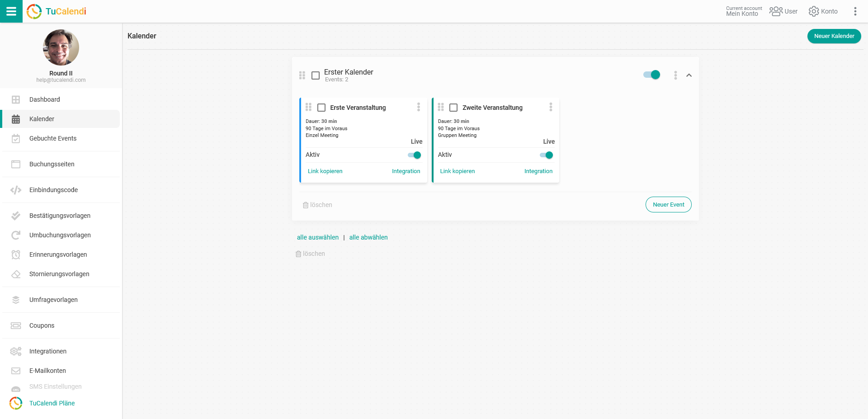
Task: Click the alle auswählen link
Action: point(318,237)
